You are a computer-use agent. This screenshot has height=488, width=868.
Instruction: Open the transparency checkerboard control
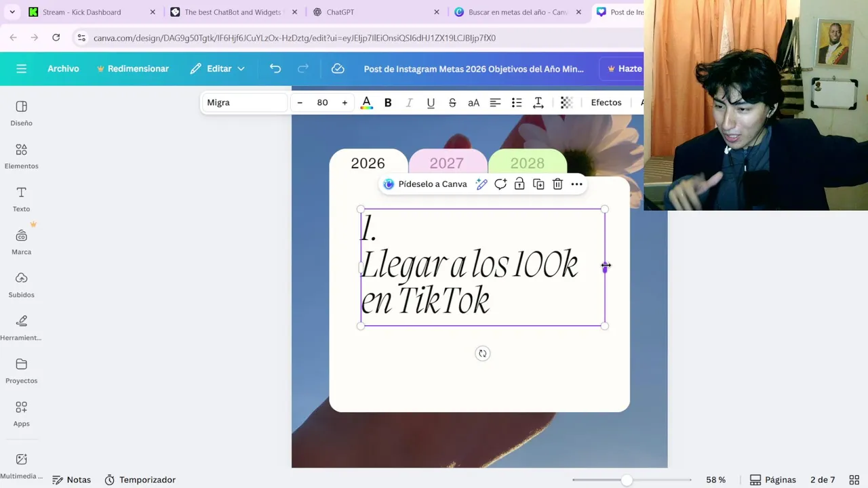pos(566,102)
